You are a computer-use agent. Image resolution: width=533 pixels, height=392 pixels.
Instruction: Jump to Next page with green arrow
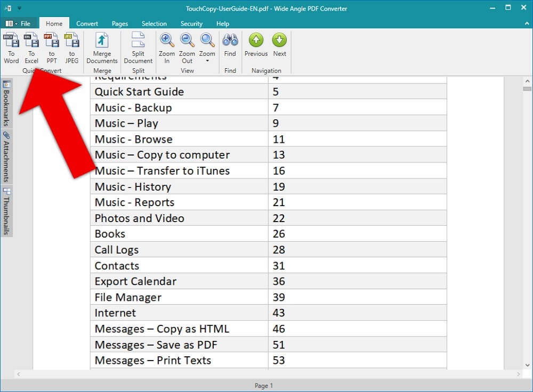279,40
